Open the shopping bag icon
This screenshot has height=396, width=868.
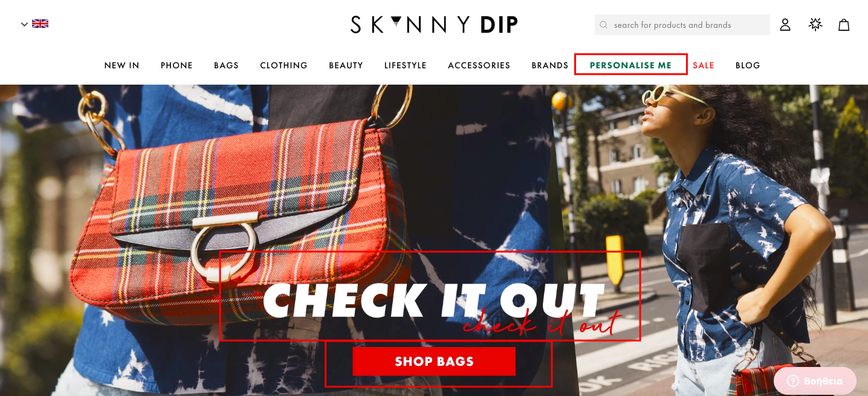tap(844, 25)
